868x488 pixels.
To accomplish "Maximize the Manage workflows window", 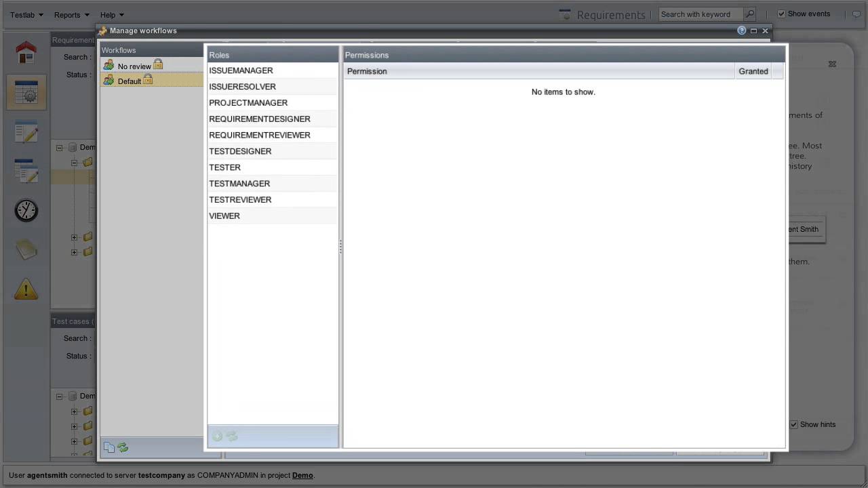I will point(753,30).
